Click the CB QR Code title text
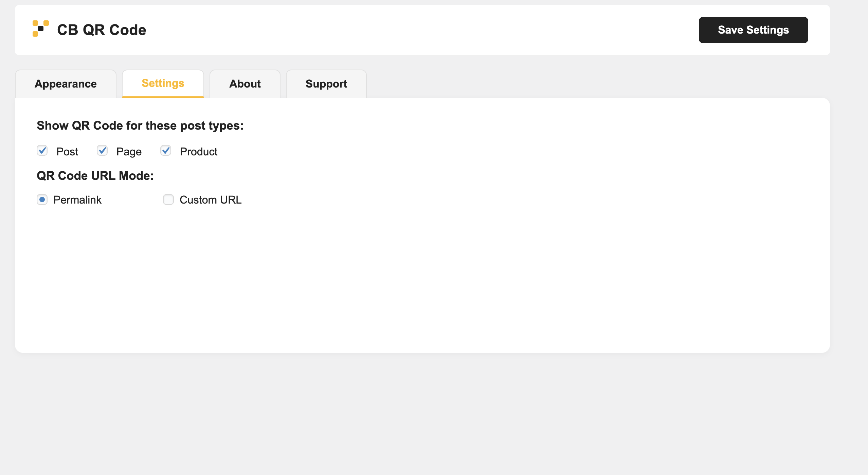 [x=102, y=30]
